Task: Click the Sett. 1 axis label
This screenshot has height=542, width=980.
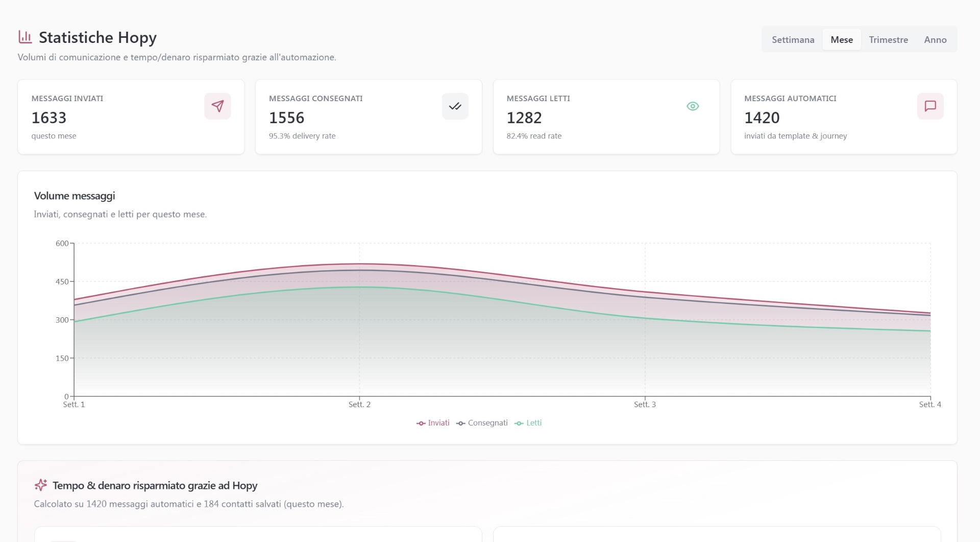Action: pos(74,405)
